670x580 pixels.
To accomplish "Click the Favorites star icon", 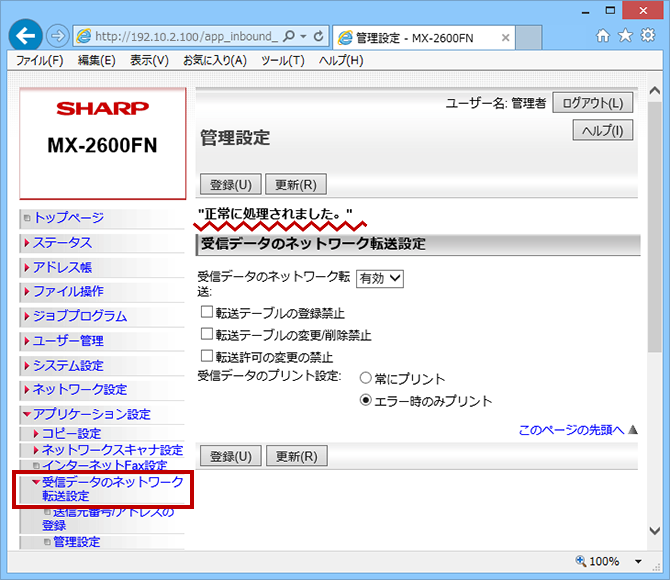I will 624,36.
